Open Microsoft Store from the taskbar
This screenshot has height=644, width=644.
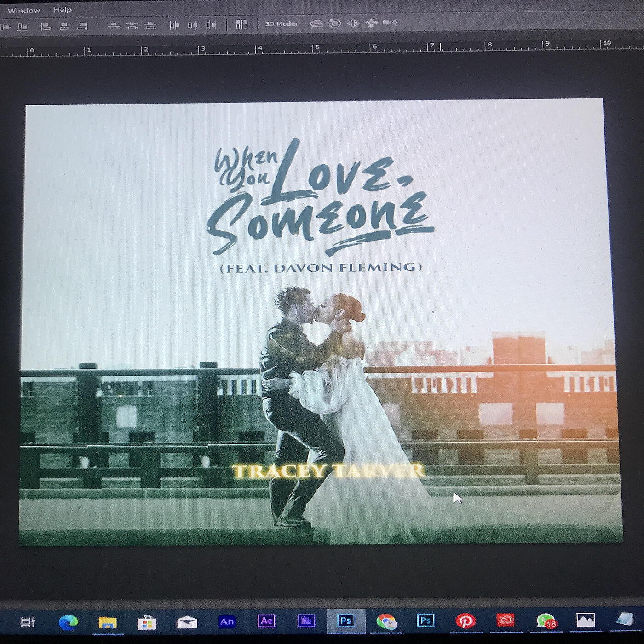pyautogui.click(x=147, y=622)
